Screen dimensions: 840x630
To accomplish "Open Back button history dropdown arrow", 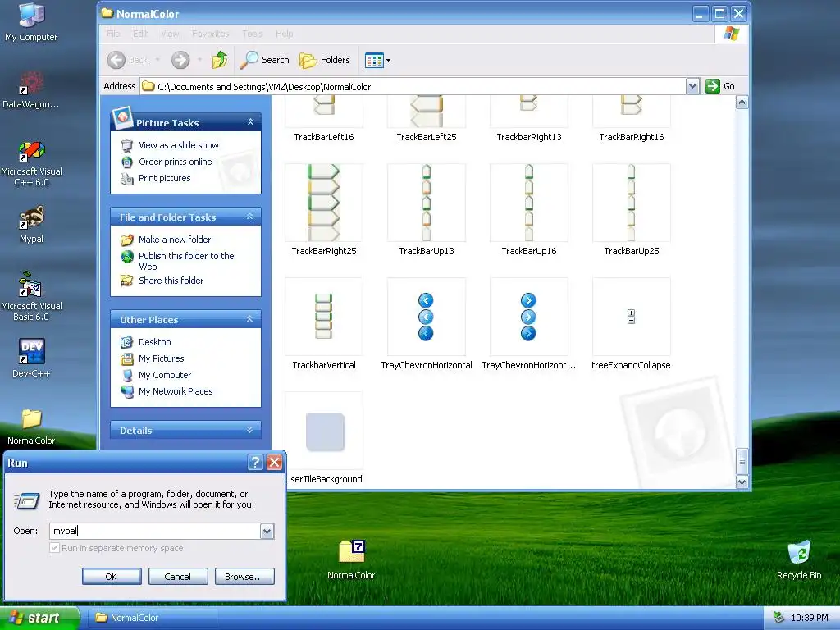I will pos(157,60).
